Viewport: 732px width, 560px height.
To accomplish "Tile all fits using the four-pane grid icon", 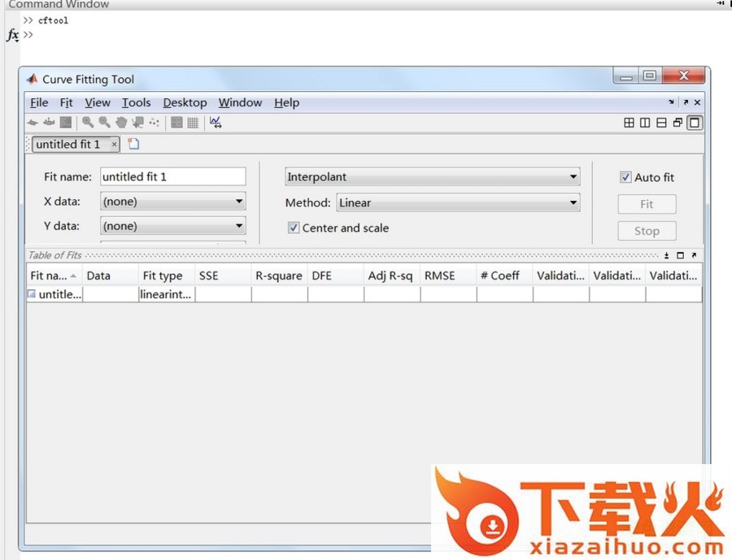I will pyautogui.click(x=629, y=123).
